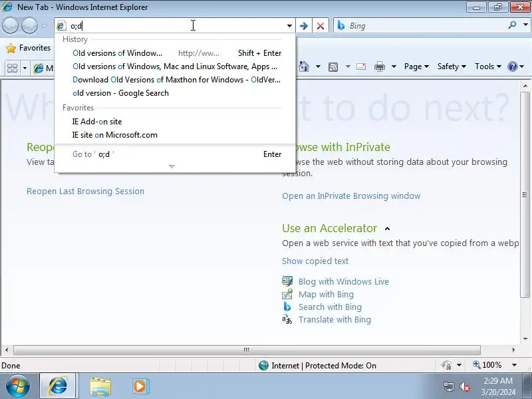Click Reopen Last Browsing Session link
This screenshot has height=399, width=532.
[x=86, y=192]
